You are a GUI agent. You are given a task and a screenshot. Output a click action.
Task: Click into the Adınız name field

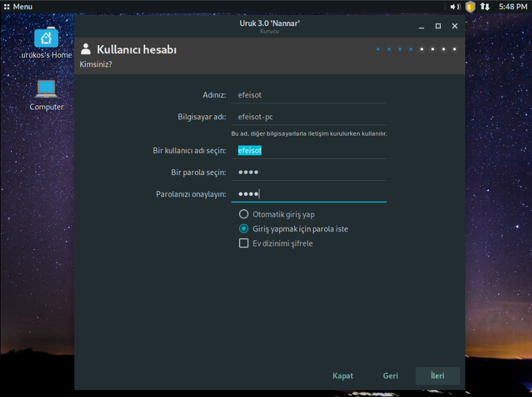pos(309,95)
